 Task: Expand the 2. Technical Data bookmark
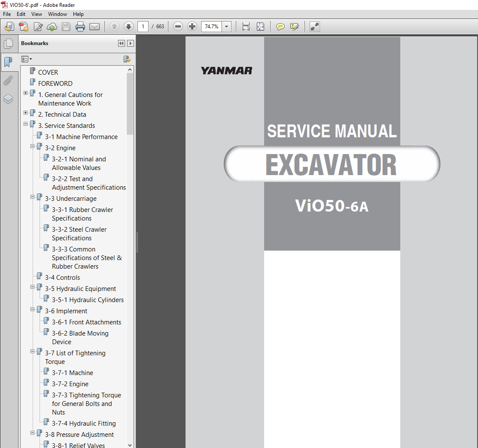pos(26,113)
